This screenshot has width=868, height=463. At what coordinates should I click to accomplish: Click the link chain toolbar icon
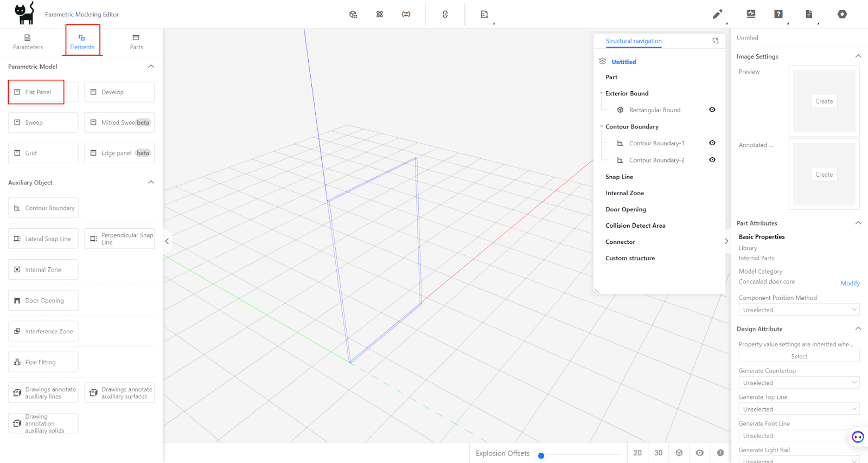[x=445, y=14]
